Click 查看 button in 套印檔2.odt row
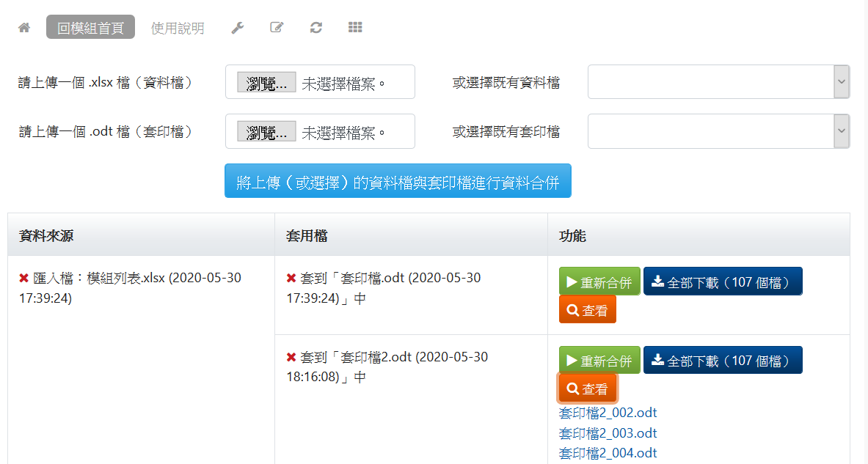This screenshot has height=464, width=868. tap(588, 388)
